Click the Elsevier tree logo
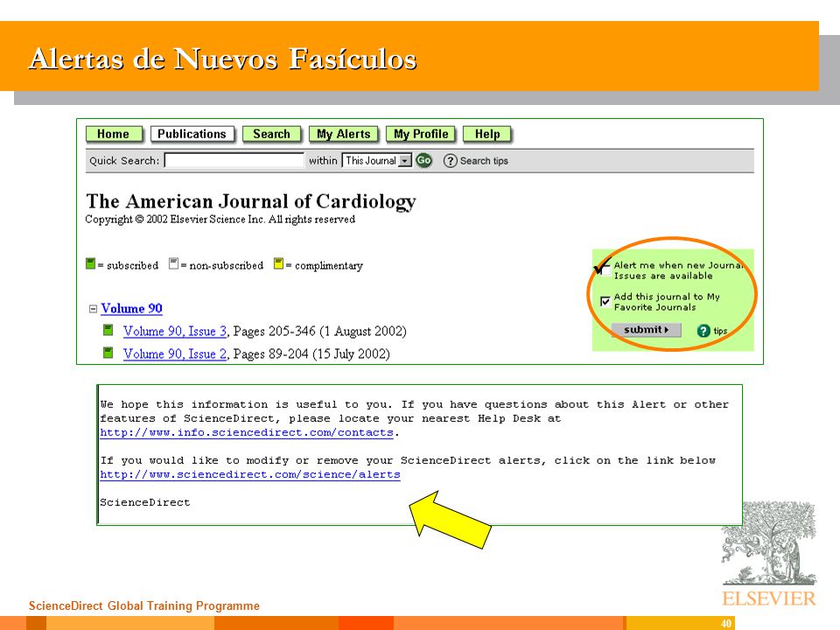Viewport: 840px width, 630px height. [769, 542]
